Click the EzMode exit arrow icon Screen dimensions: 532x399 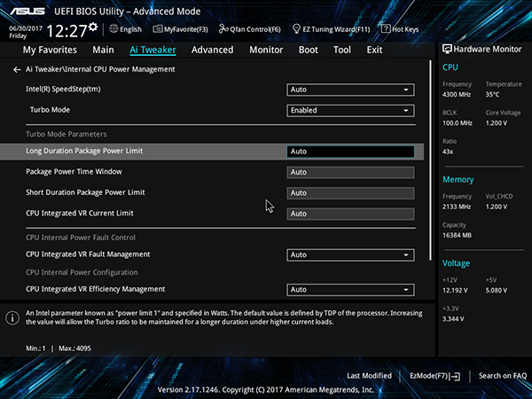click(x=456, y=376)
